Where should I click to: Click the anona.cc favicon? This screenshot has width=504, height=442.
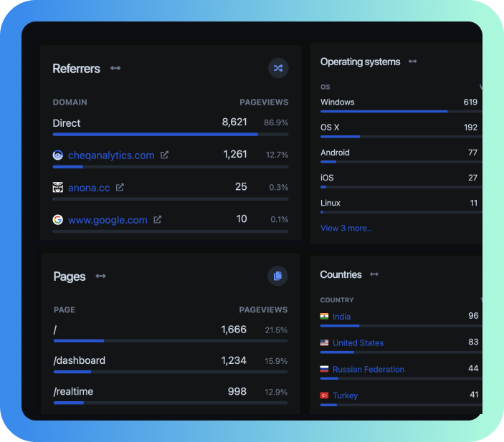pos(58,187)
